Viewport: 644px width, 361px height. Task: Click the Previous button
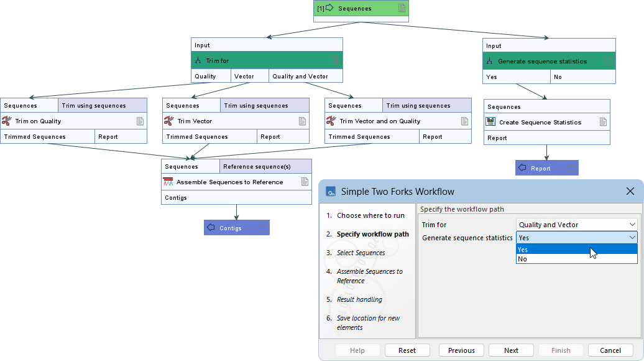[461, 350]
